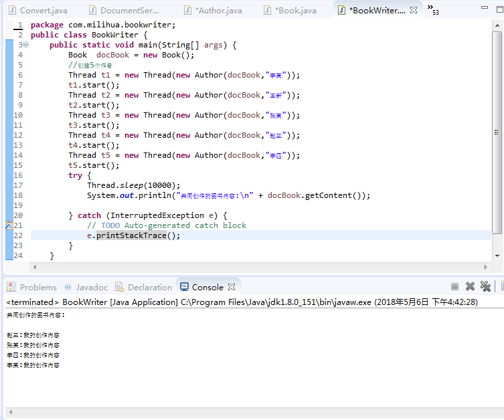Click the editor vertical scrollbar up arrow

[x=497, y=25]
